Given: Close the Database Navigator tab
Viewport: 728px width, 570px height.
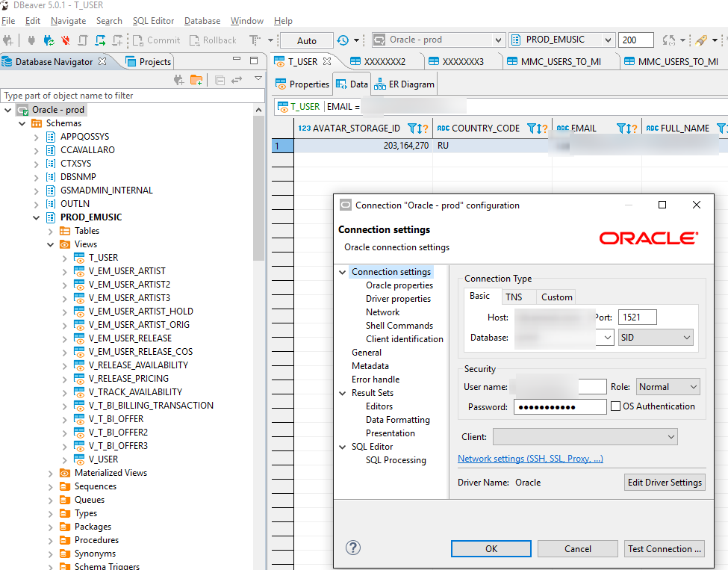Looking at the screenshot, I should (x=102, y=61).
